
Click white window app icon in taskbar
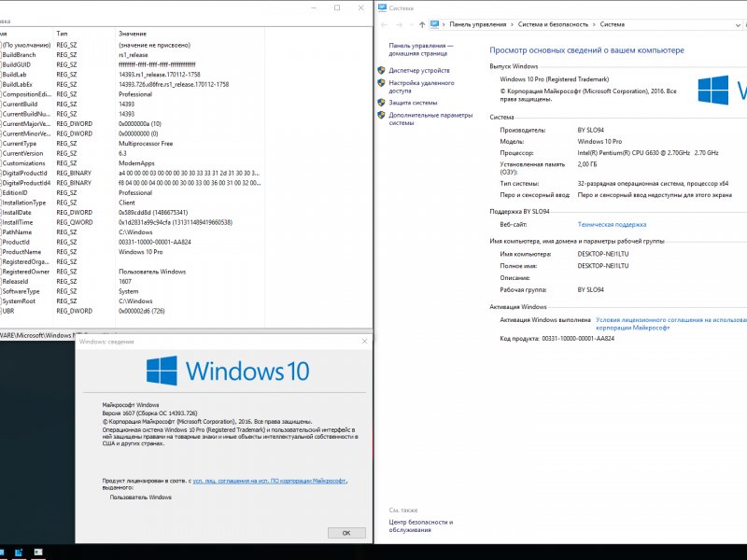38,553
